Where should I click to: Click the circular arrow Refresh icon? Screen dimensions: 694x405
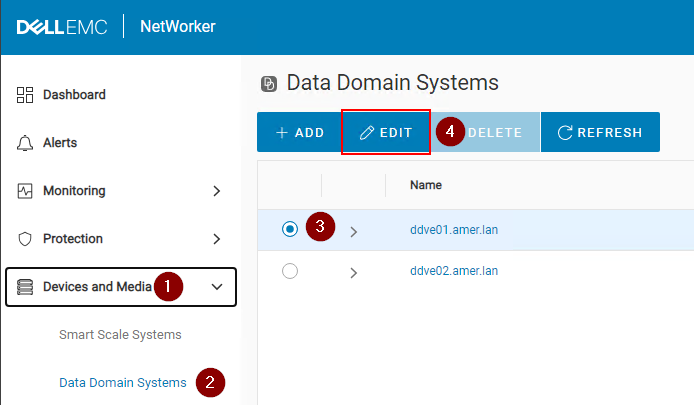tap(565, 132)
